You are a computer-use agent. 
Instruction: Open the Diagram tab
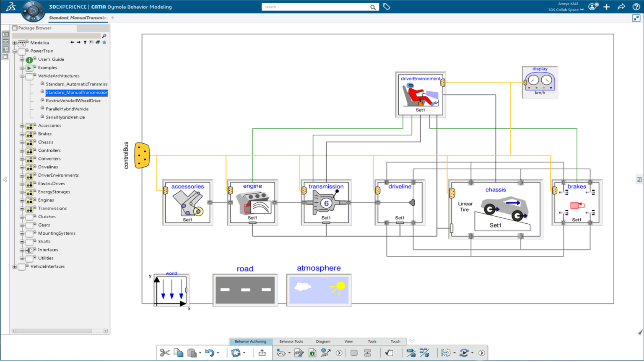tap(323, 341)
